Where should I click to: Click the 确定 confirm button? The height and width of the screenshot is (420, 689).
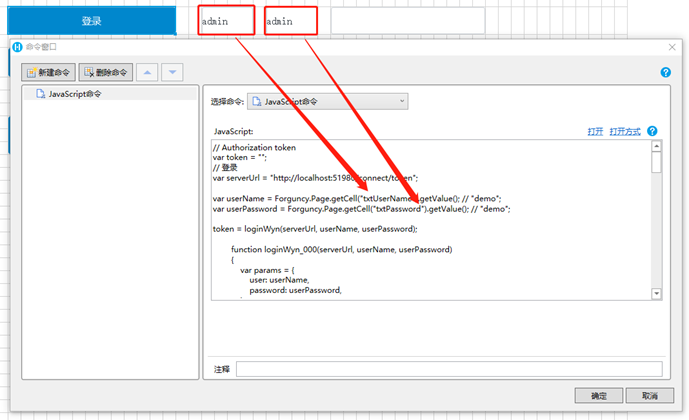598,395
